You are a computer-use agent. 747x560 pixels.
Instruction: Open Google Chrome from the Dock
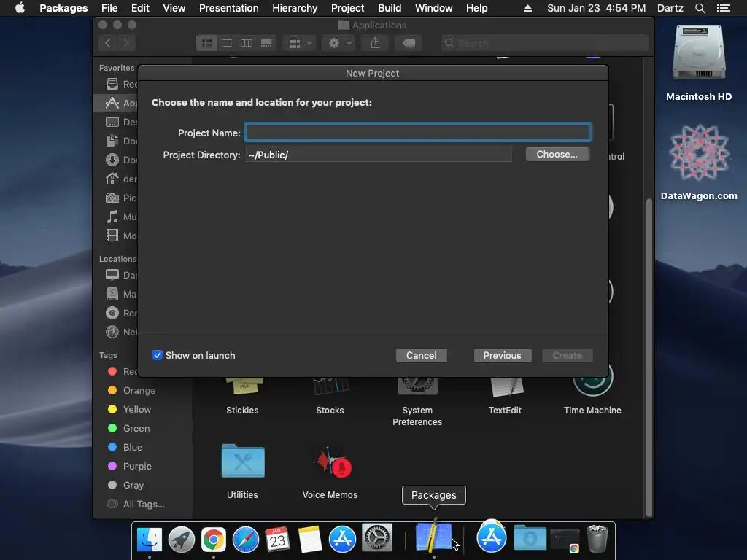click(x=214, y=539)
